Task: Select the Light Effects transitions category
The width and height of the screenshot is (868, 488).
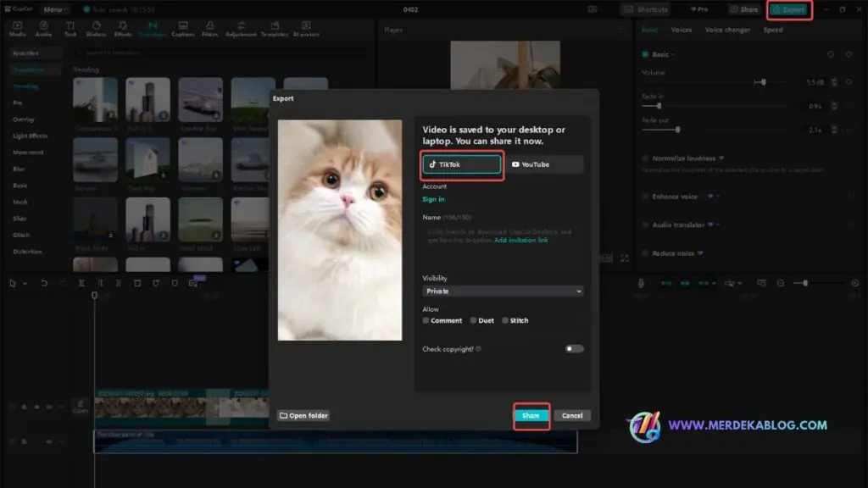Action: tap(30, 136)
